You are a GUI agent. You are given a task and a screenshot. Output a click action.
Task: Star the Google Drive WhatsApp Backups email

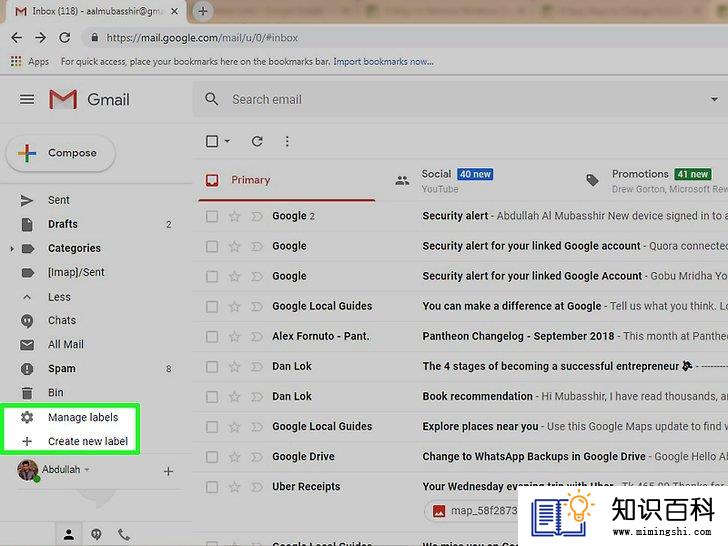tap(234, 457)
